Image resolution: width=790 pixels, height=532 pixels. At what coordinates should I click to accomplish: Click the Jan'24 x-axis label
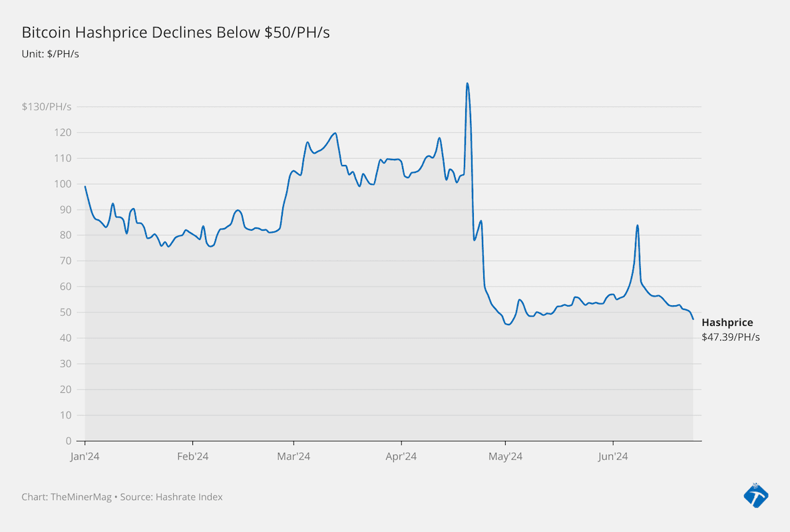pyautogui.click(x=85, y=456)
